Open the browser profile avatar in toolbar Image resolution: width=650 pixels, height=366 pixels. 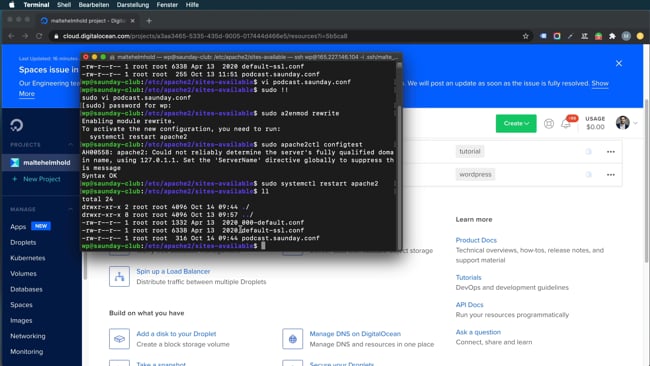pyautogui.click(x=626, y=36)
